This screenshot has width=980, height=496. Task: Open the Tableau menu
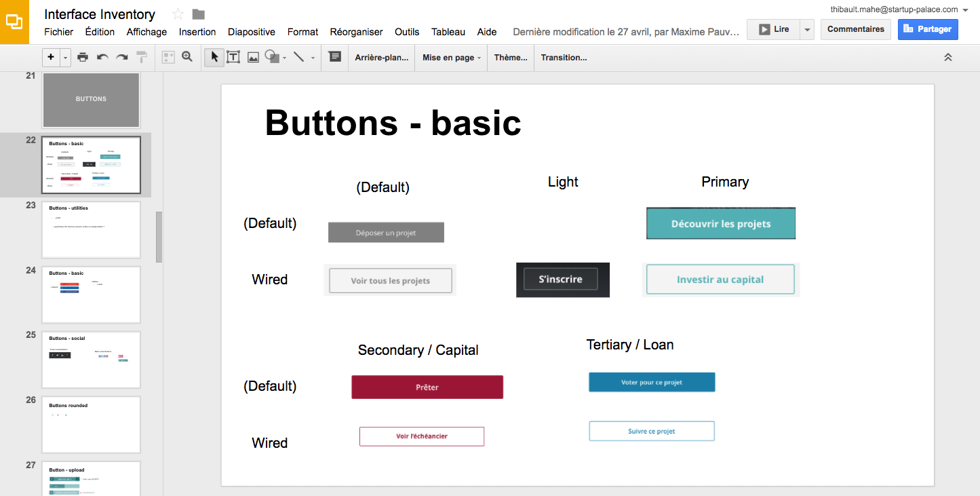pyautogui.click(x=448, y=32)
